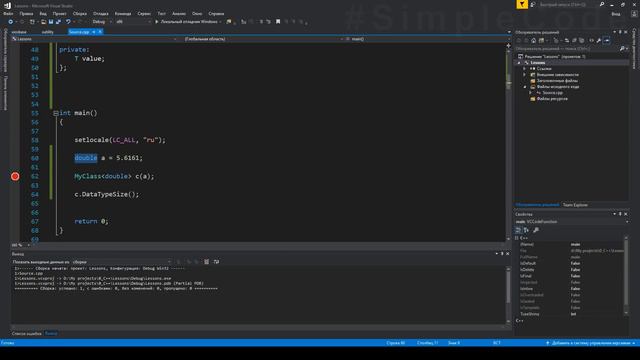Click the Solution Explorer Home icon
Viewport: 640px width, 360px height.
533,40
